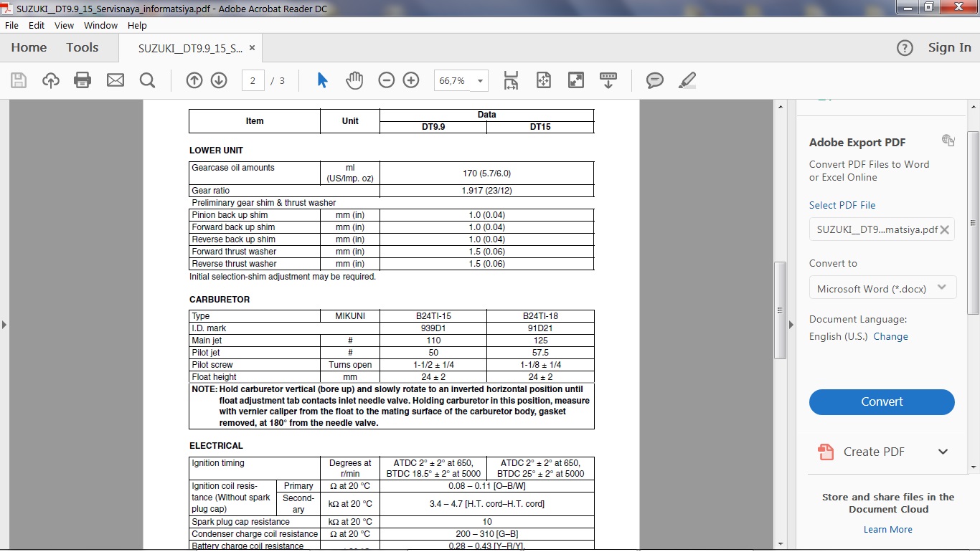Click the Main jet row label
Screen dimensions: 980x552
(x=207, y=341)
